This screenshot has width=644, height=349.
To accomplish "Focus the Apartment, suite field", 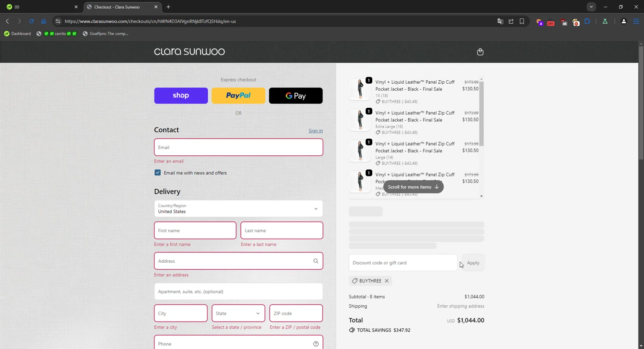I will pos(238,291).
